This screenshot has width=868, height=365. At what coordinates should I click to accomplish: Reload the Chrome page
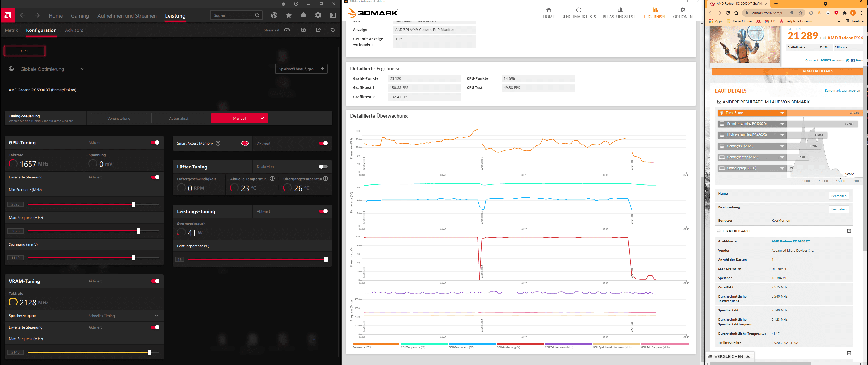[728, 13]
